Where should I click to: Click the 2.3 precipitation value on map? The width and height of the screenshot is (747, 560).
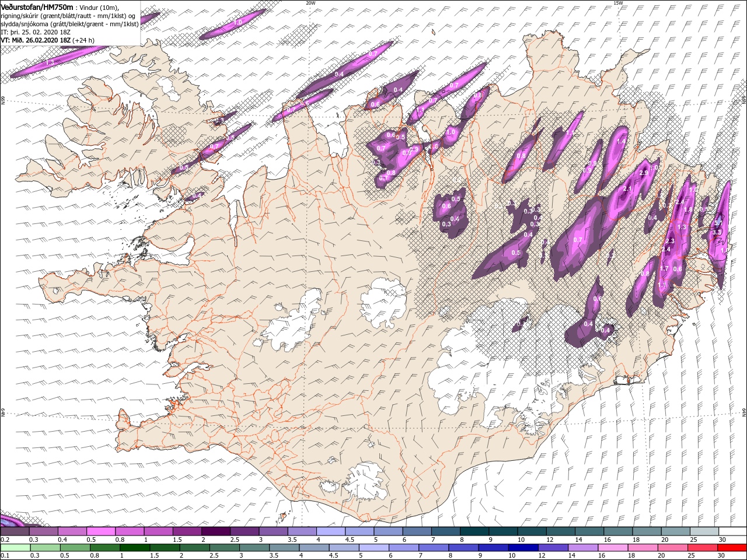669,241
